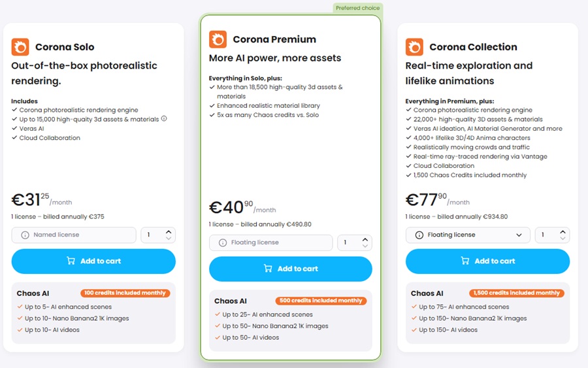Click info icon in Named license field
Screen dimensions: 588x368
25,235
